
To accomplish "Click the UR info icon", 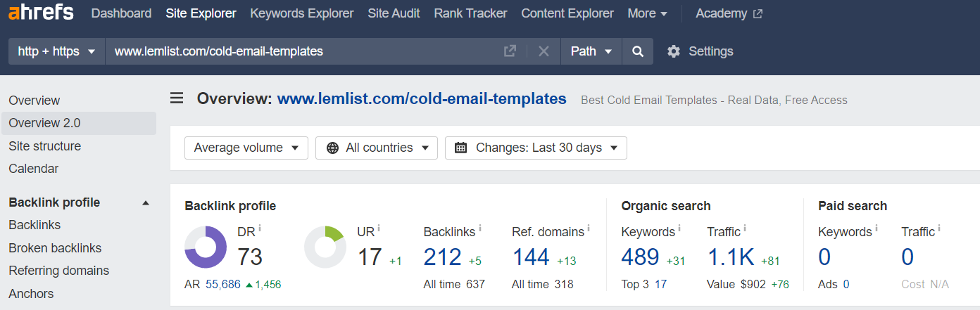I will pyautogui.click(x=379, y=228).
